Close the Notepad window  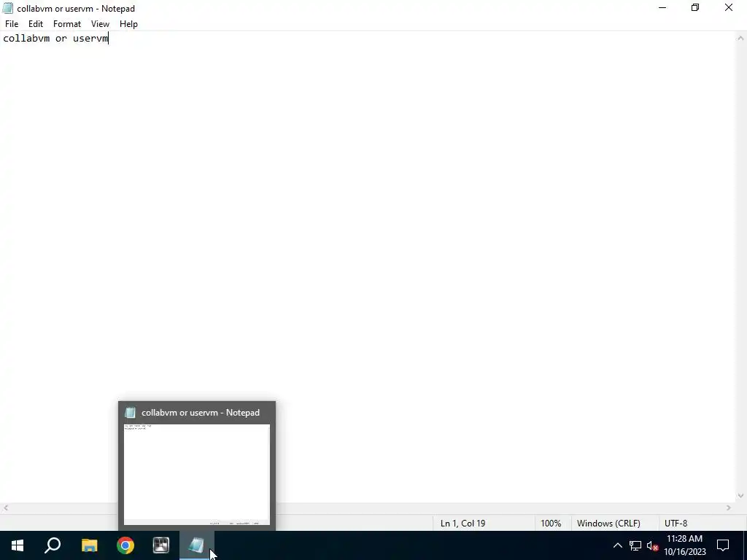(x=729, y=8)
